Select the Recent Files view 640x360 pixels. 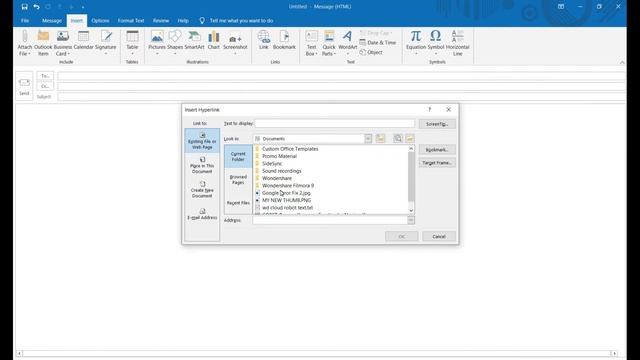tap(238, 203)
